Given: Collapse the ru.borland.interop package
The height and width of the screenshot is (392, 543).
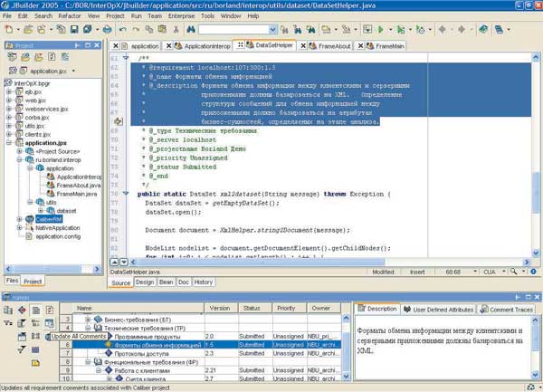Looking at the screenshot, I should point(20,159).
